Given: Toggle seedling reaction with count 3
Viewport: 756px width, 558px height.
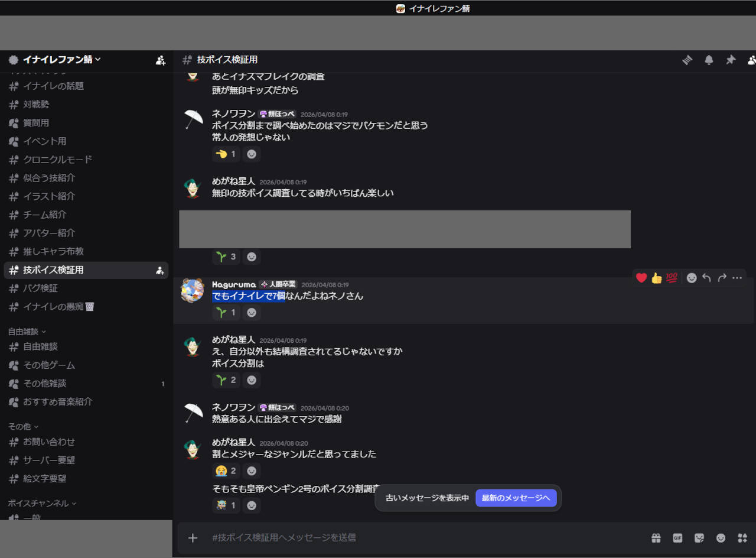Looking at the screenshot, I should [226, 257].
